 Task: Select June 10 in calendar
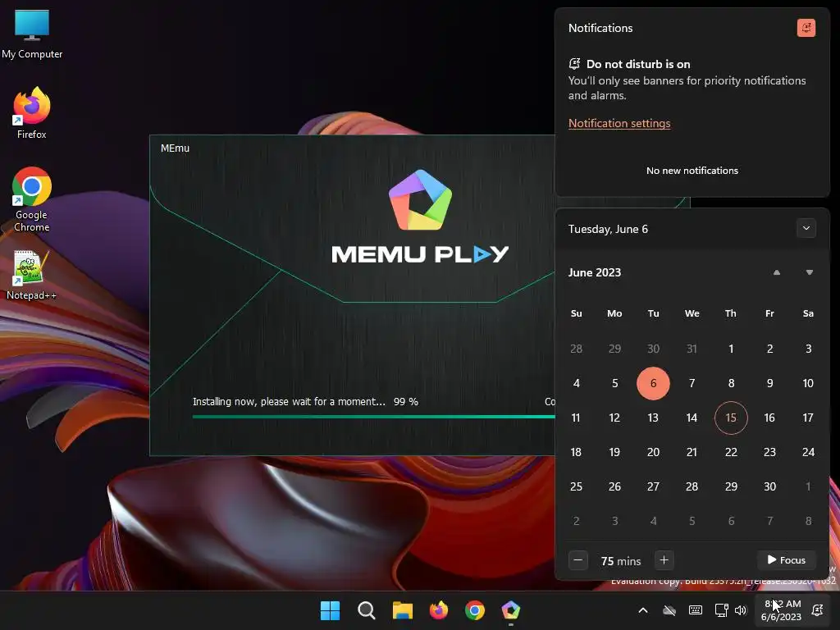[x=808, y=384]
